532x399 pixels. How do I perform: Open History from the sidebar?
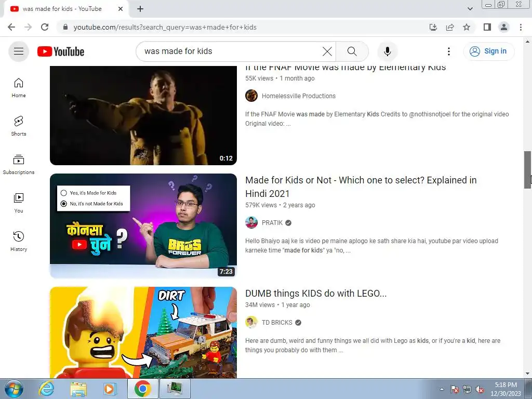click(x=19, y=241)
